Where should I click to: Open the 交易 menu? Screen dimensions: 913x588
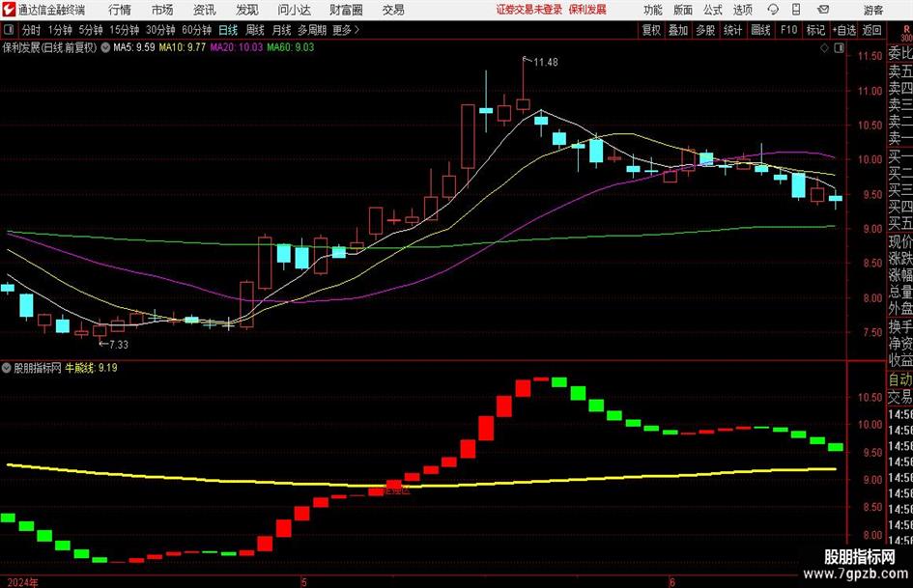point(393,10)
